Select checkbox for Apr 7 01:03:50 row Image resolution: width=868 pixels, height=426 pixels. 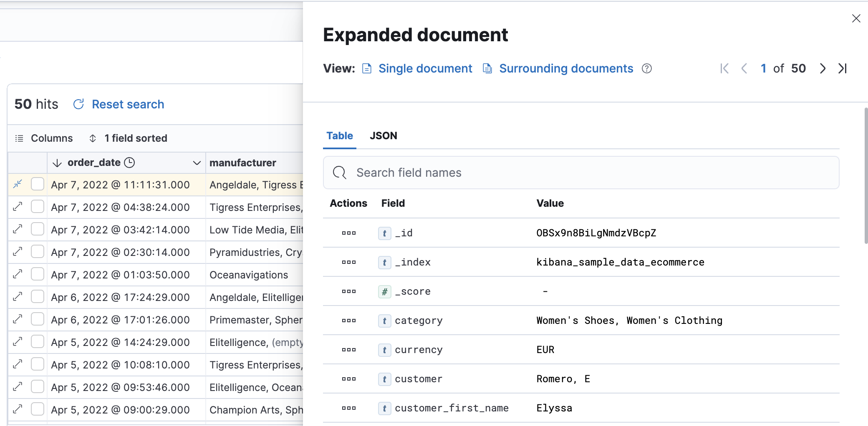click(x=38, y=274)
